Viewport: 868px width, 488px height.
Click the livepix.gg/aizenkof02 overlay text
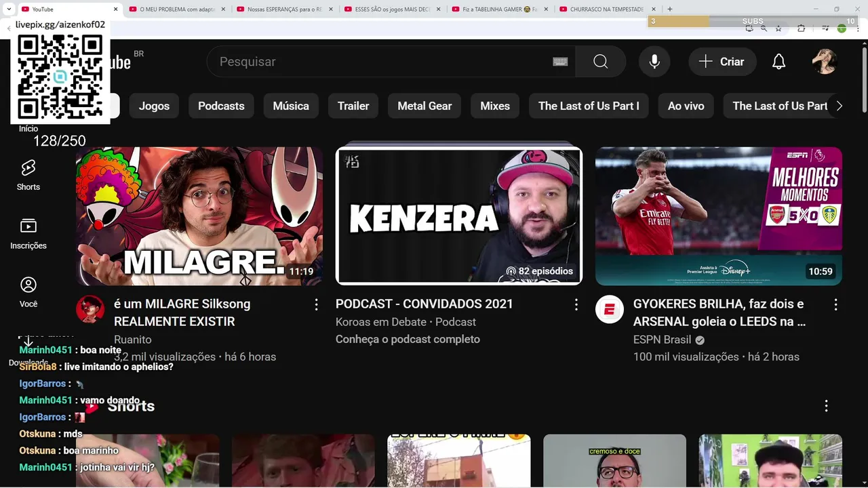pyautogui.click(x=60, y=24)
